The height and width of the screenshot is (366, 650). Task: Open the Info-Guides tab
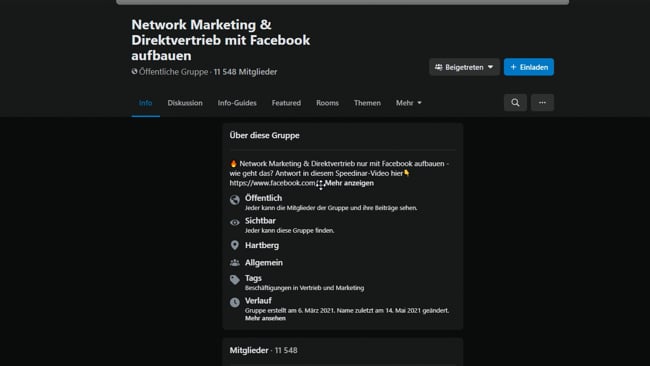point(237,103)
